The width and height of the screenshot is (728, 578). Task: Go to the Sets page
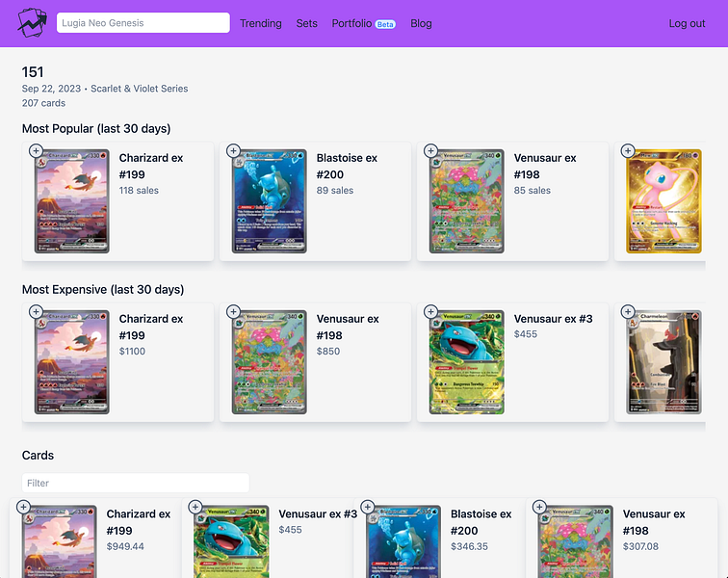point(306,23)
